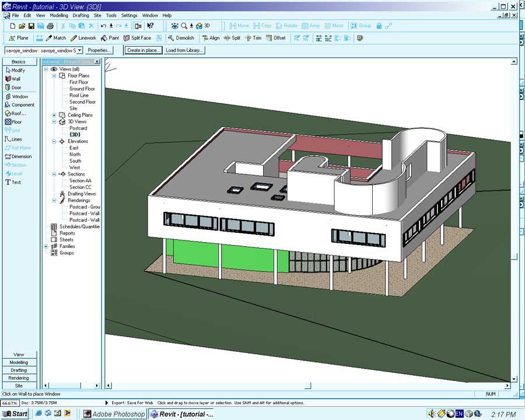The width and height of the screenshot is (525, 420).
Task: Expand the Ceiling Plans node
Action: pos(54,115)
